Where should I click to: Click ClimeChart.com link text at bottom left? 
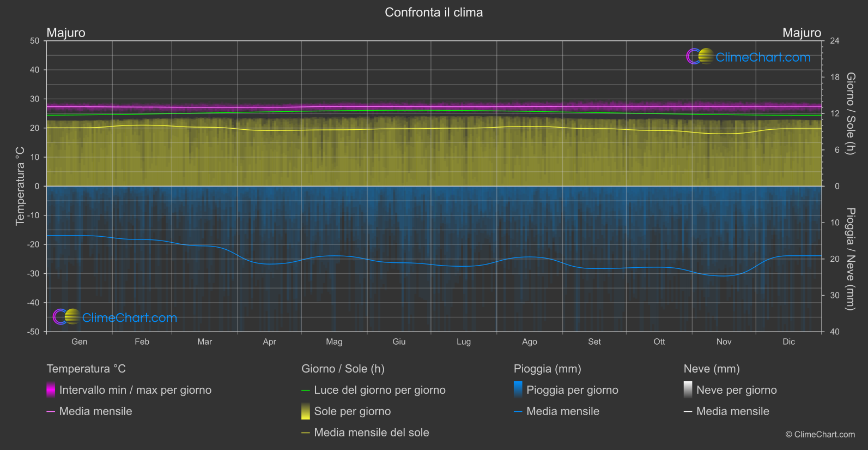[x=130, y=317]
